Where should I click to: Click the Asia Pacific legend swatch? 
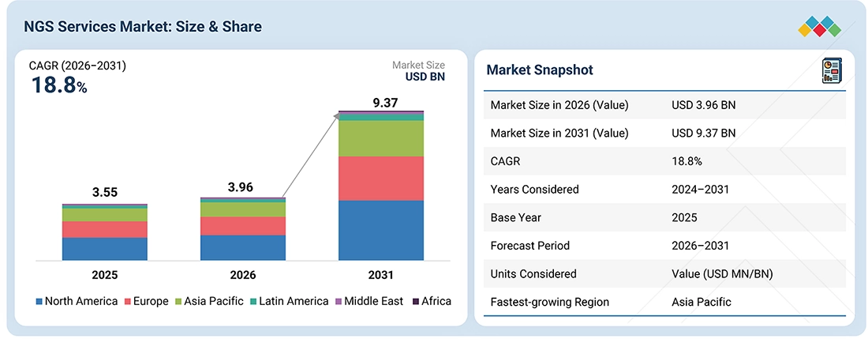180,302
